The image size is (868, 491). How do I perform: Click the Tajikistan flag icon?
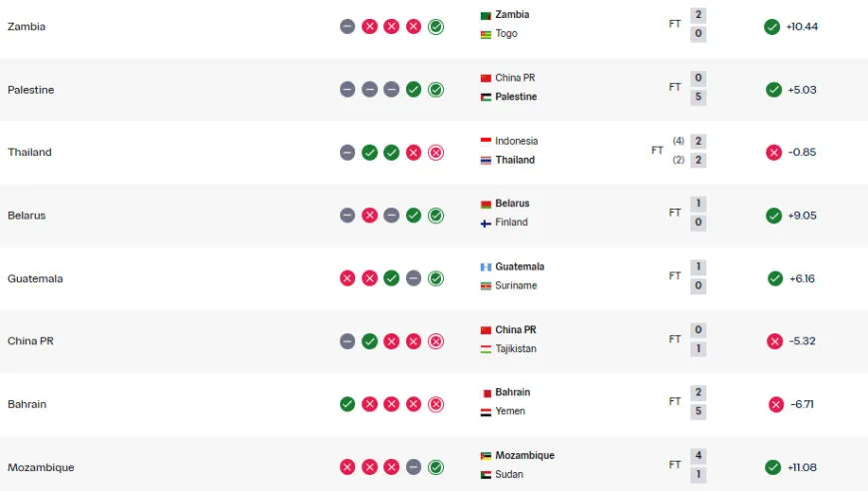tap(486, 349)
